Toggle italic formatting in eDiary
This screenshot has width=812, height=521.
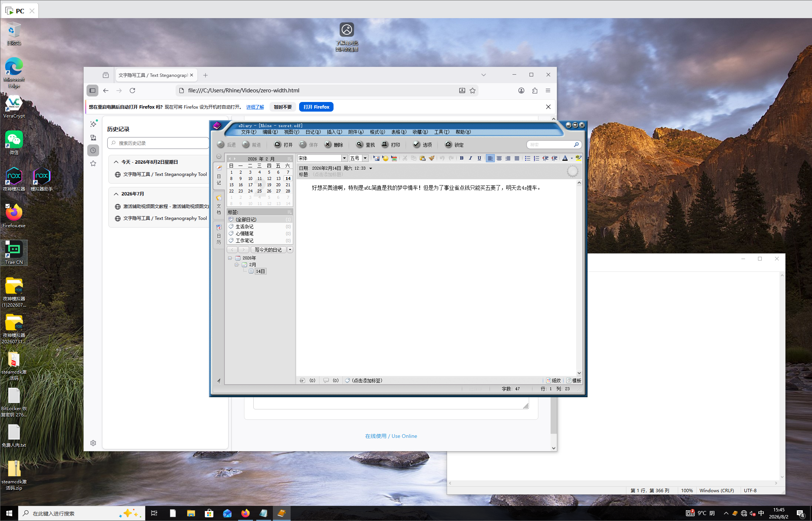[x=470, y=158]
